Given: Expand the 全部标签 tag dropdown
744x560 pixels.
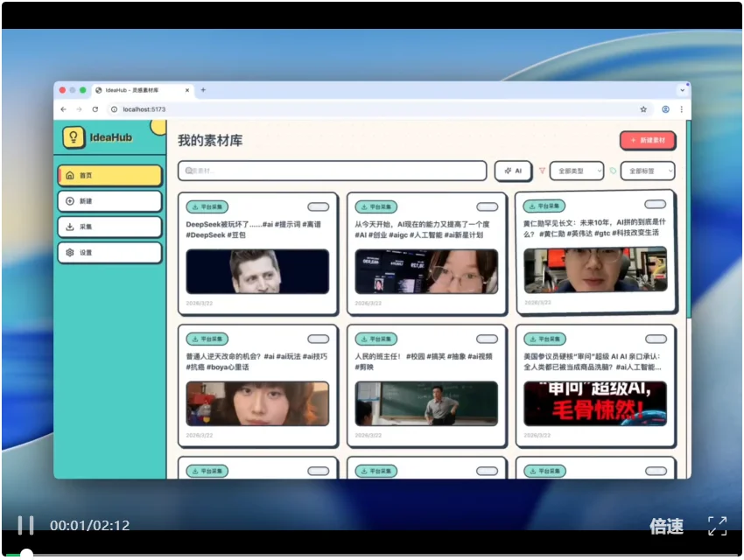Looking at the screenshot, I should click(x=647, y=171).
